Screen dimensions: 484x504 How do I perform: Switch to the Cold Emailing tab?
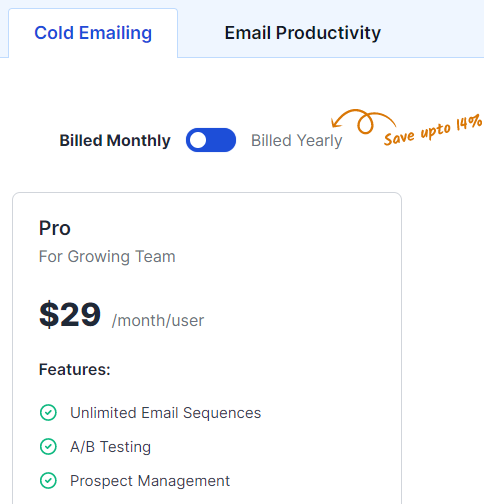point(93,33)
